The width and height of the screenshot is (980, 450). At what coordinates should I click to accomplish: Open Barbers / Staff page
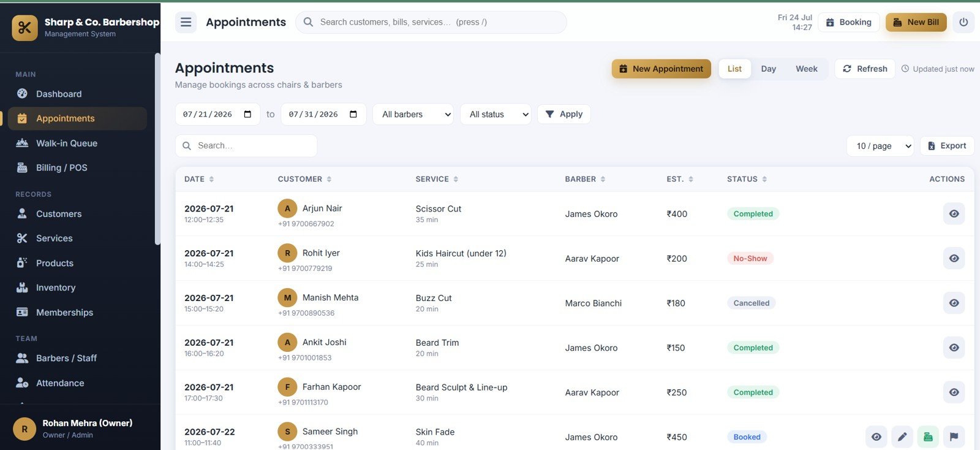77,358
